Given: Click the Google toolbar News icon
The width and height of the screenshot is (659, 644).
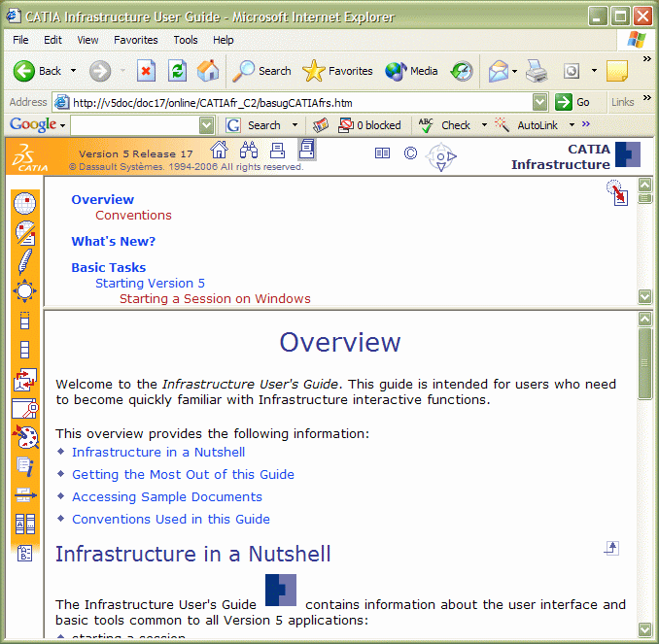Looking at the screenshot, I should [320, 125].
